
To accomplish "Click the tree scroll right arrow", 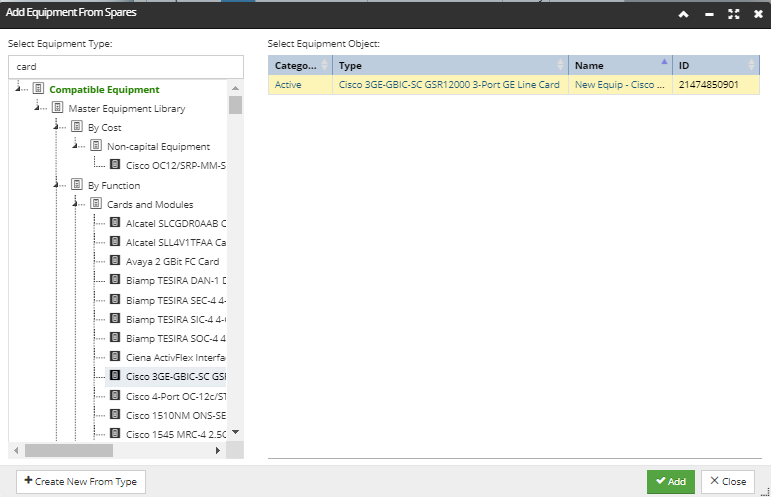I will [x=218, y=450].
